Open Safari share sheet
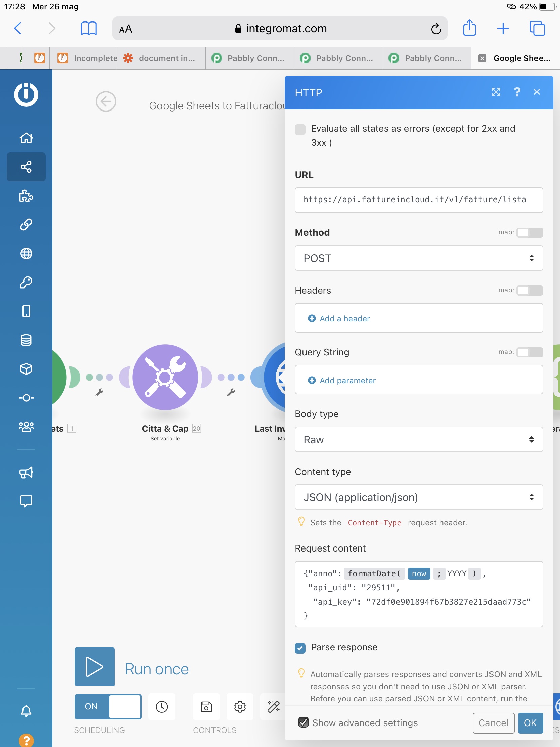The image size is (560, 747). tap(469, 28)
